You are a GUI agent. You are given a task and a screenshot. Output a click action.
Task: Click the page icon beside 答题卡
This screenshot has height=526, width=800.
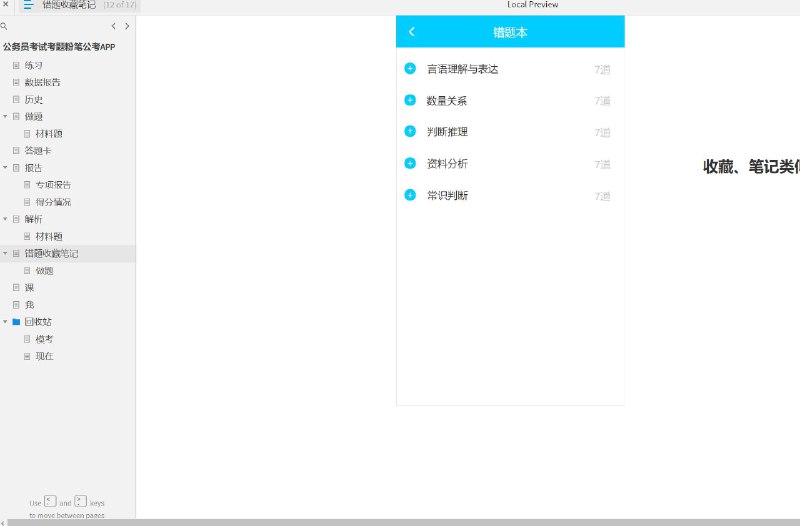pos(16,151)
